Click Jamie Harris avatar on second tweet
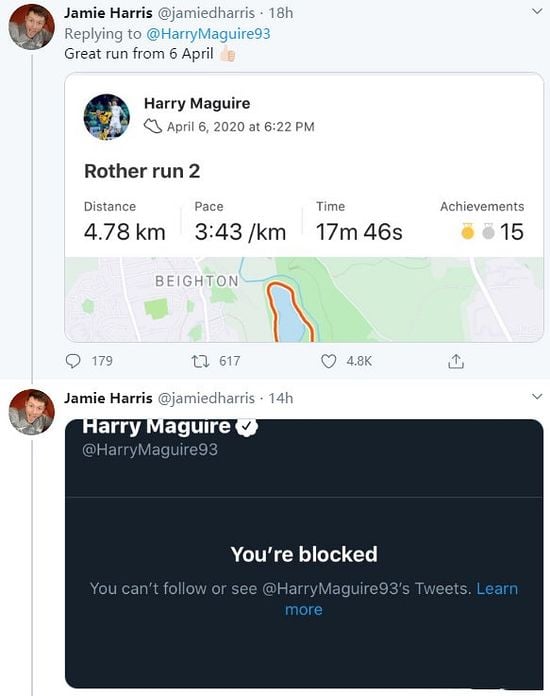550x696 pixels. 32,412
